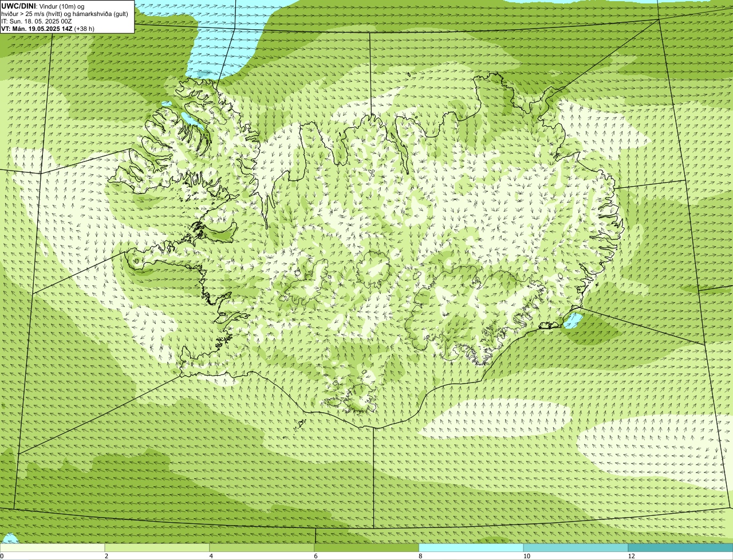733x560 pixels.
Task: Click the '6' tick label on the scale
Action: tap(316, 556)
